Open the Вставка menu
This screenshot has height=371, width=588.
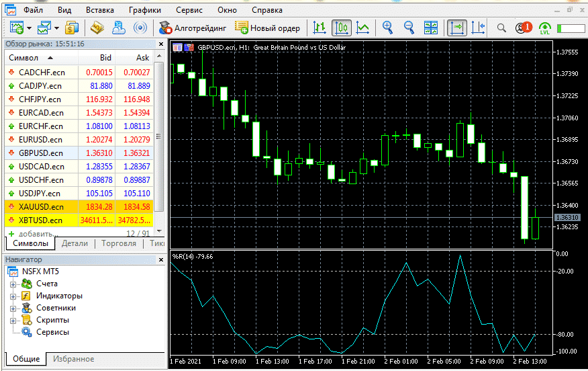coord(100,10)
